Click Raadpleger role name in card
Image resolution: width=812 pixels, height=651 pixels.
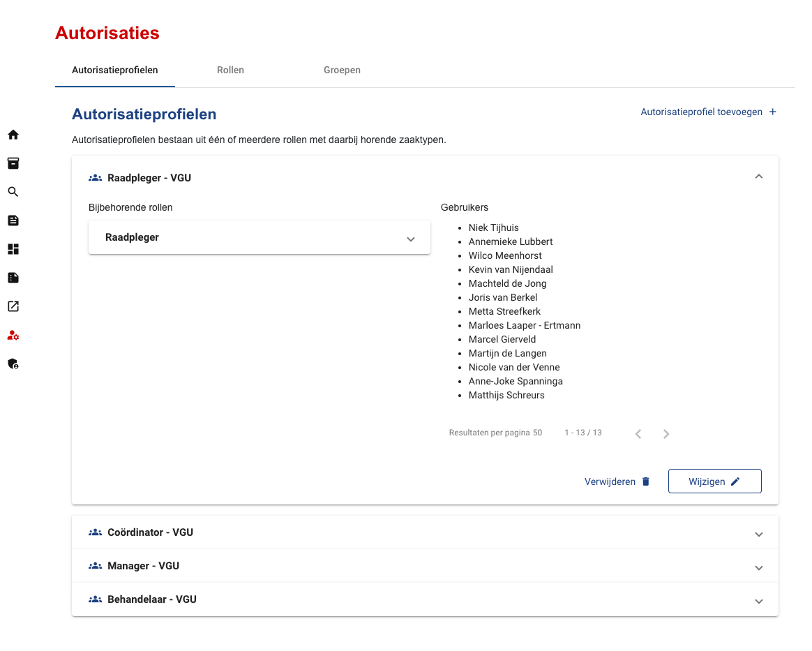132,237
